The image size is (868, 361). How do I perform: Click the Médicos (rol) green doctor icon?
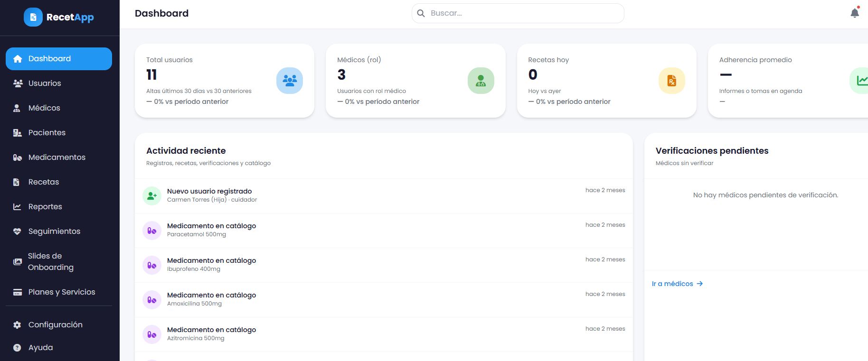(x=481, y=81)
